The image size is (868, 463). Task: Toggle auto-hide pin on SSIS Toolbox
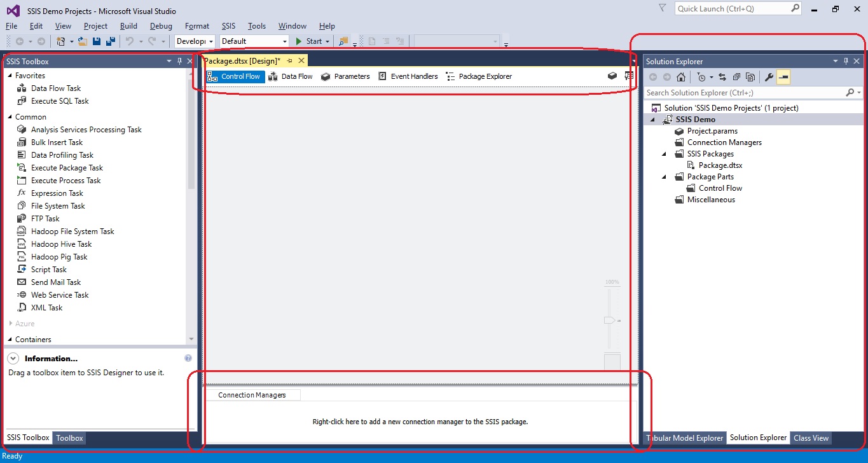[179, 61]
